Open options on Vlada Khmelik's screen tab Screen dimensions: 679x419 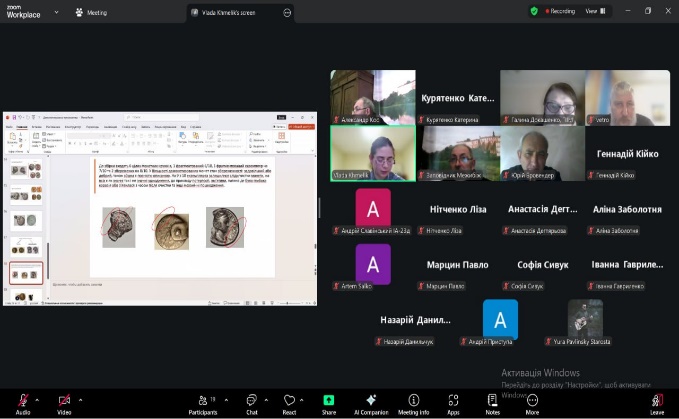click(288, 12)
